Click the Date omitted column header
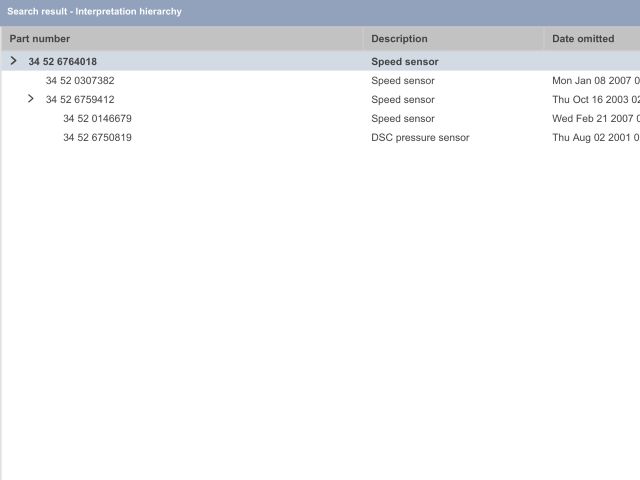640x480 pixels. (x=582, y=39)
